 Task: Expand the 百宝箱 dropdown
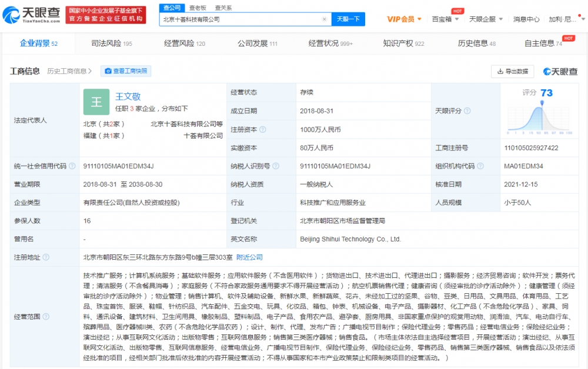coord(445,19)
